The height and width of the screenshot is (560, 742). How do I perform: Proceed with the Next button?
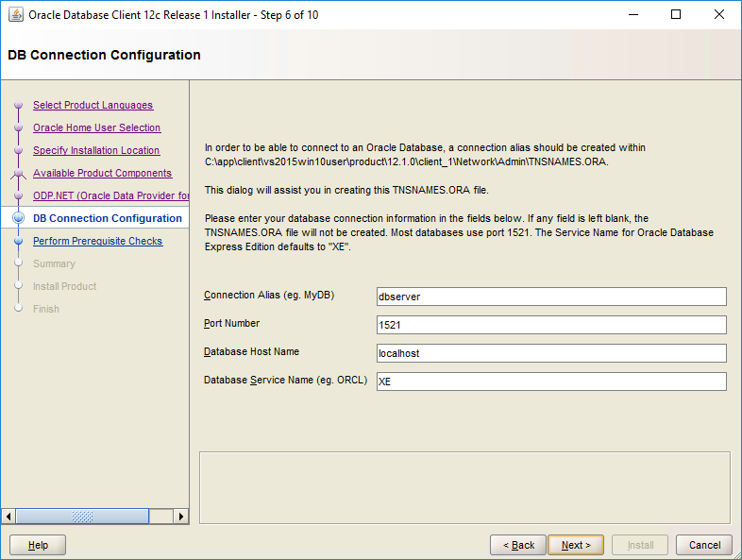[x=576, y=545]
